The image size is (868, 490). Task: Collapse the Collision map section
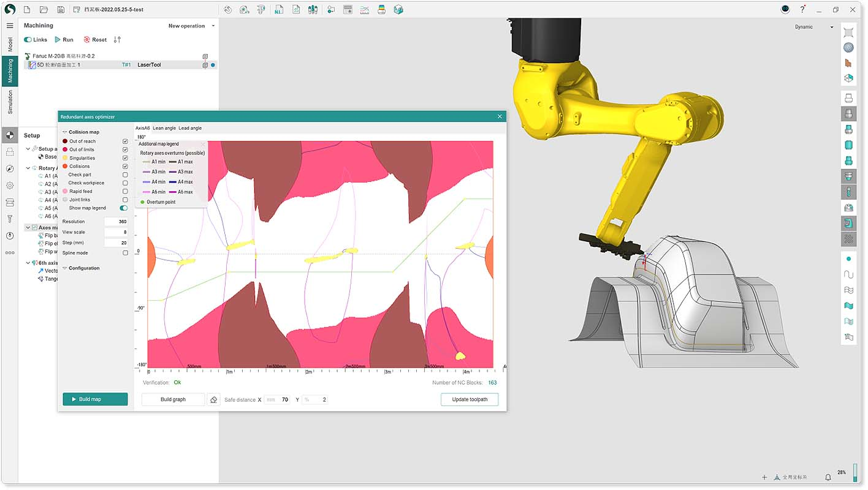point(65,132)
